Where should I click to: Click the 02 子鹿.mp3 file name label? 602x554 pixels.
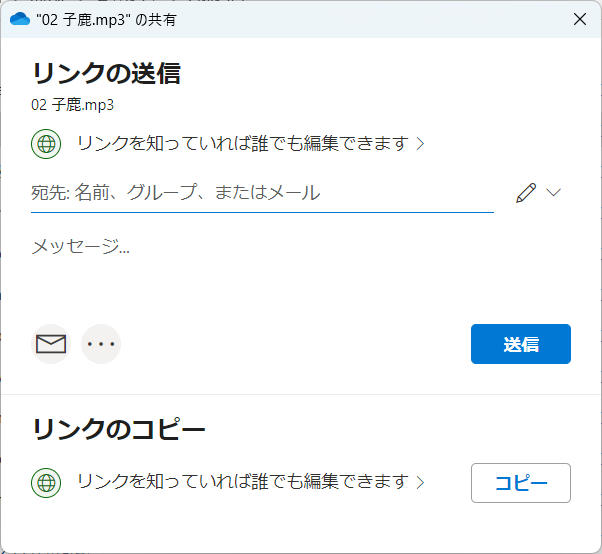73,105
